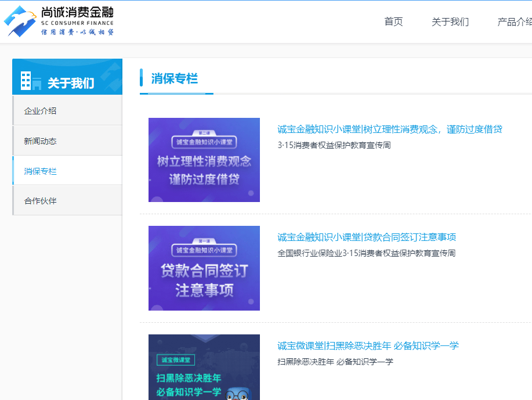532x400 pixels.
Task: Click the 尚诚消费金融 company name text
Action: [77, 12]
